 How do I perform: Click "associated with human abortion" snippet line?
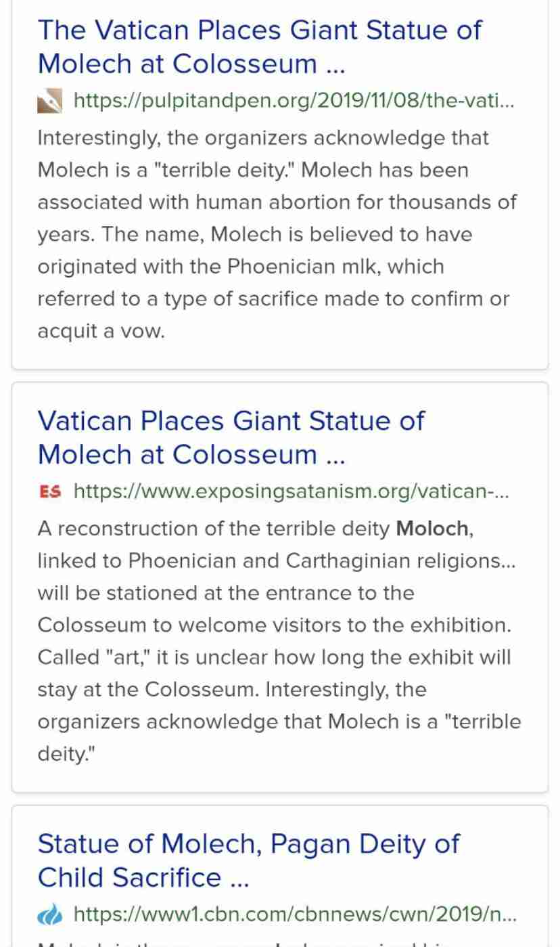(277, 202)
